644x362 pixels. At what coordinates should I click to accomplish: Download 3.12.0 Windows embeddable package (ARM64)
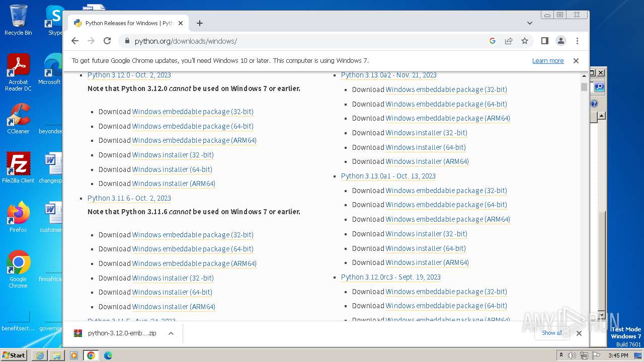pos(194,140)
